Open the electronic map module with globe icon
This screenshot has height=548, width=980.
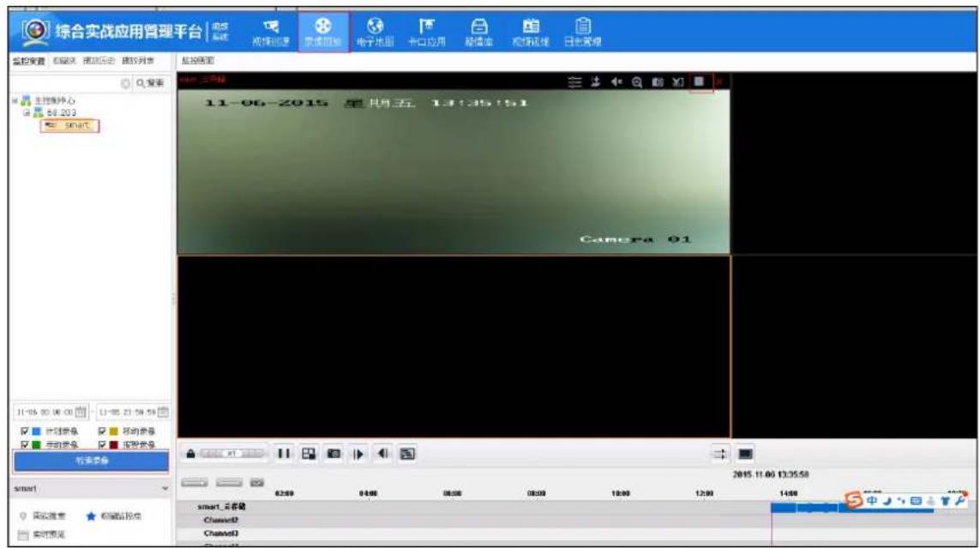pyautogui.click(x=375, y=33)
